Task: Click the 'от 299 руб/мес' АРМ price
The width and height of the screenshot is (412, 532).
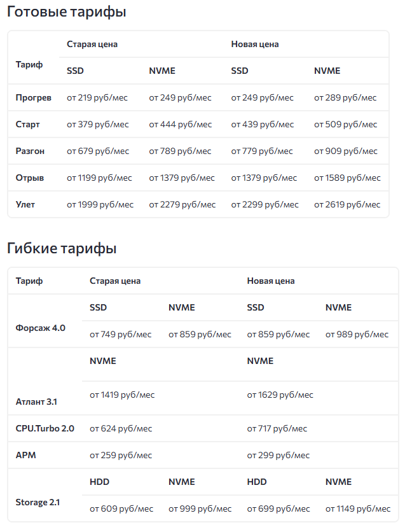Action: click(278, 456)
